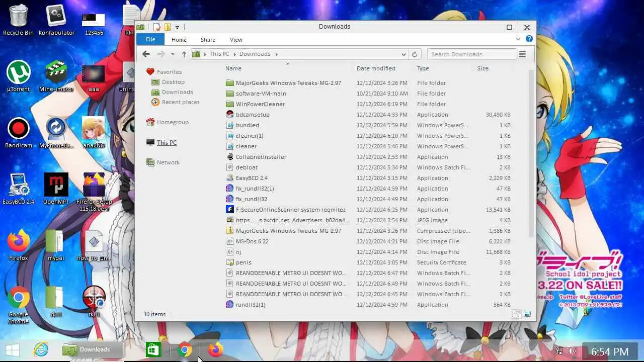Launch Google Chrome desktop shortcut
The height and width of the screenshot is (362, 644).
pos(18,305)
